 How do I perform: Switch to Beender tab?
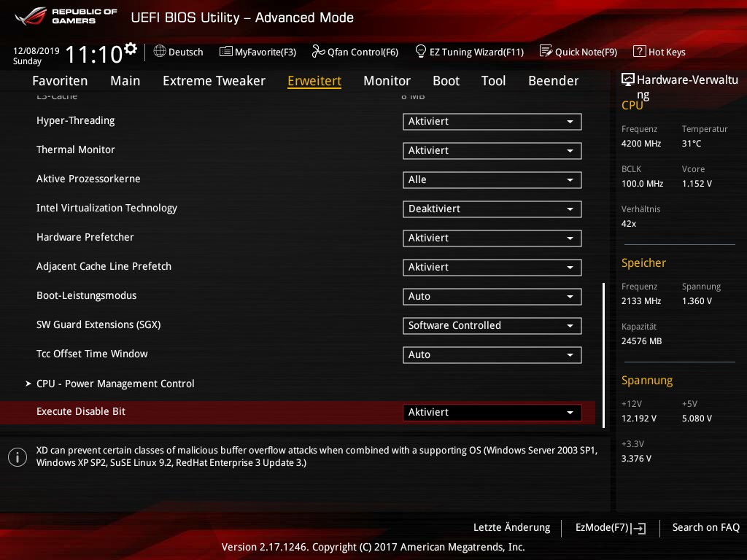(553, 80)
